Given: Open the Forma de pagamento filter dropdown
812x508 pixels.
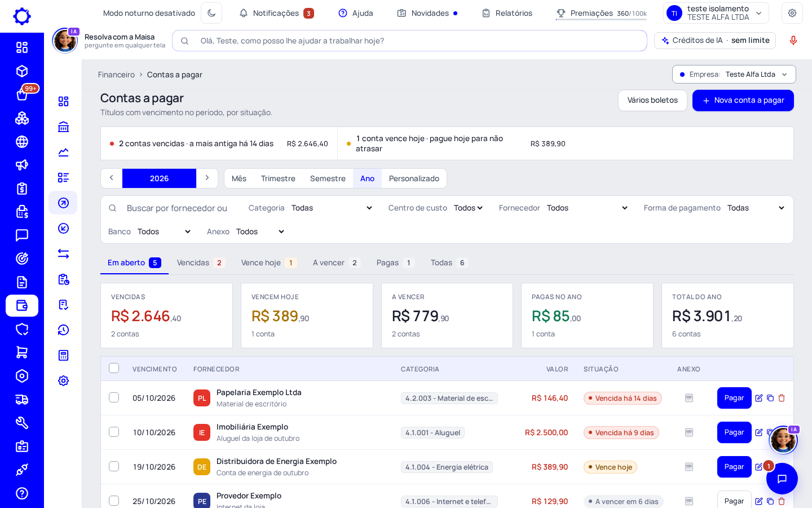Looking at the screenshot, I should pos(756,208).
